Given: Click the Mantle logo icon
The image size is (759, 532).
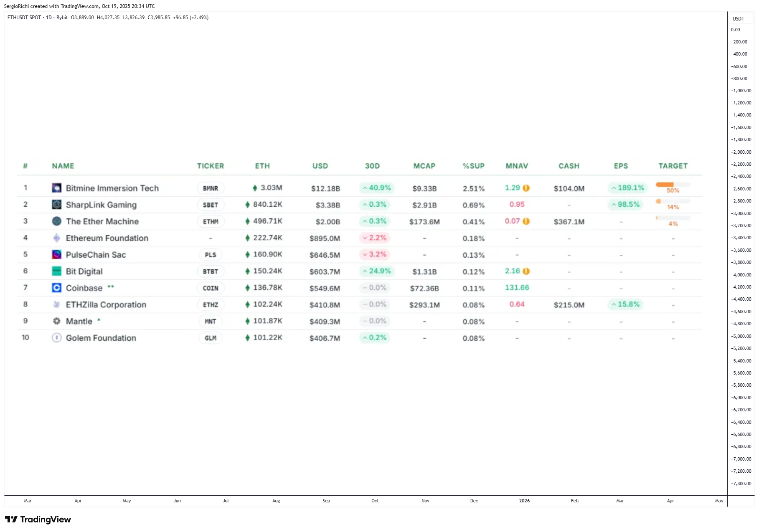Looking at the screenshot, I should (56, 321).
